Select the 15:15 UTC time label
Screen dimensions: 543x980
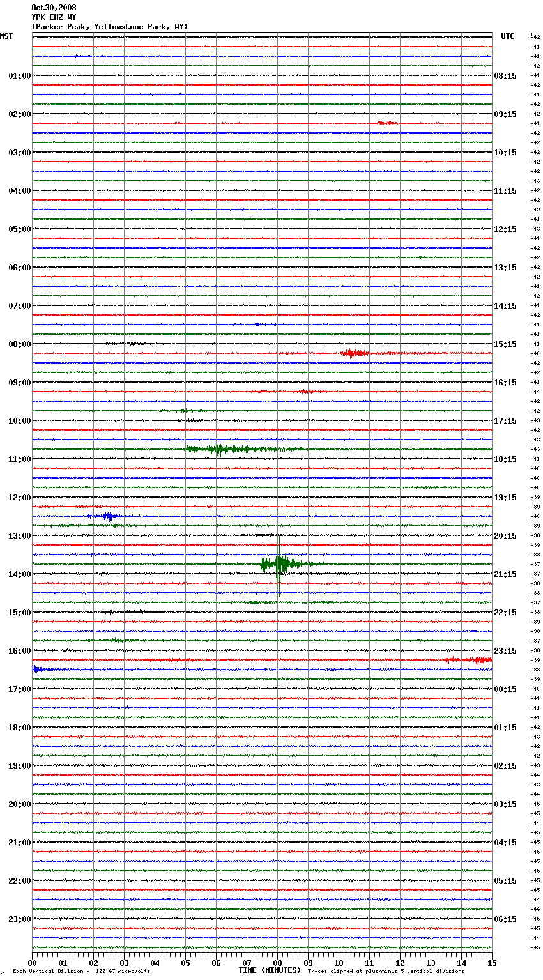505,344
